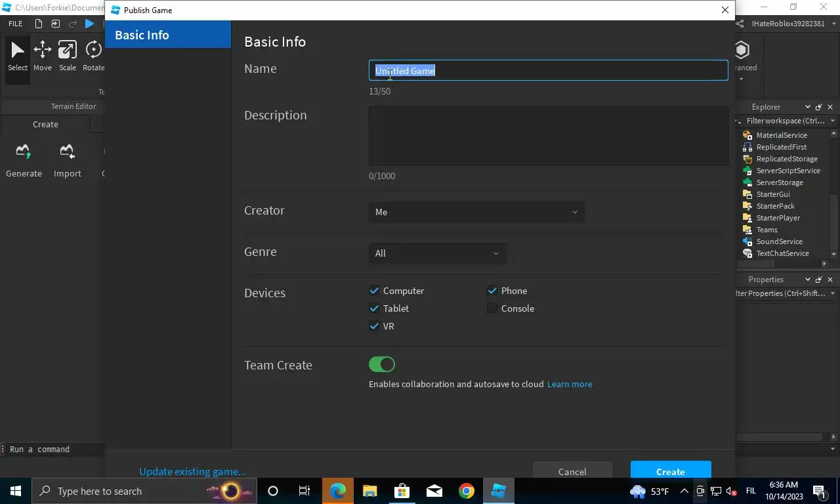
Task: Select StarterPlayer in Explorer
Action: click(x=778, y=218)
